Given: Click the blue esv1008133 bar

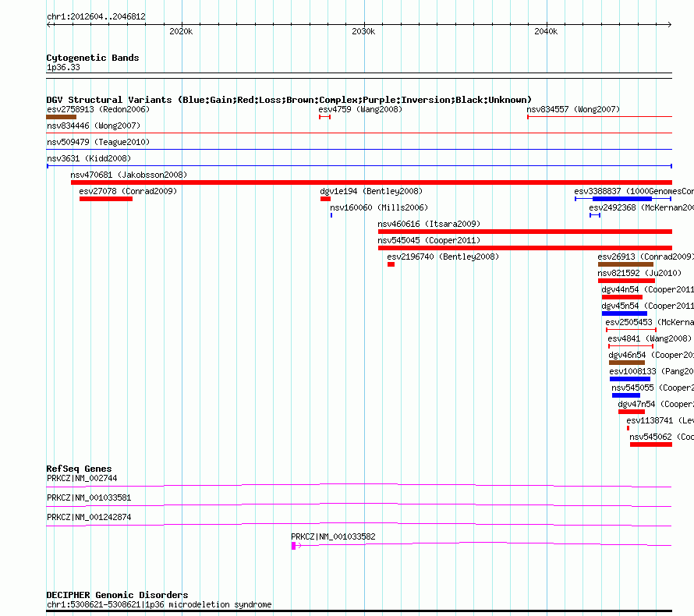Looking at the screenshot, I should coord(630,379).
